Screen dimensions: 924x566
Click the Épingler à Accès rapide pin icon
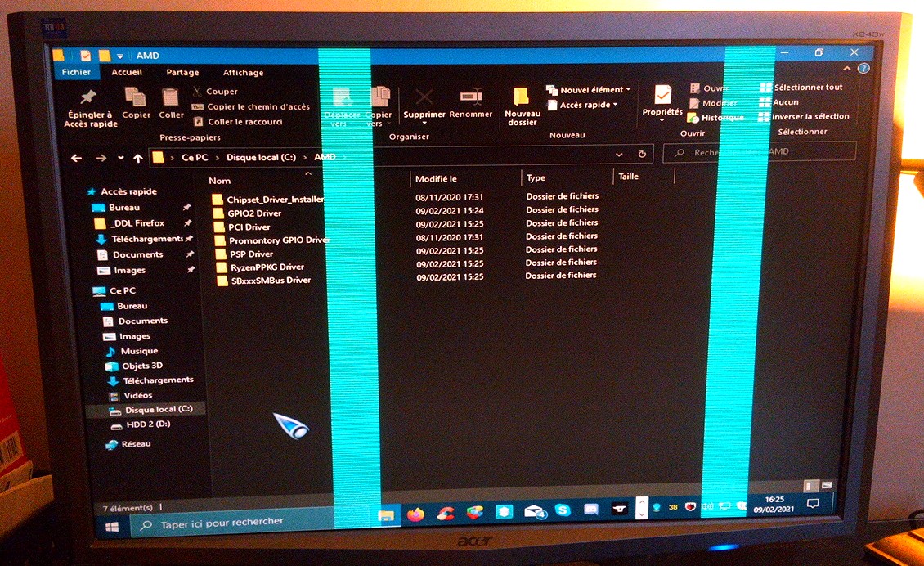tap(88, 96)
